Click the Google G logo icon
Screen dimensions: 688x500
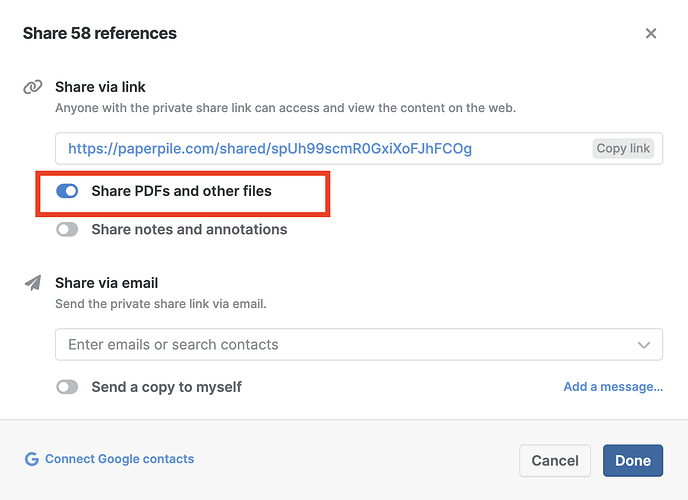click(x=32, y=459)
